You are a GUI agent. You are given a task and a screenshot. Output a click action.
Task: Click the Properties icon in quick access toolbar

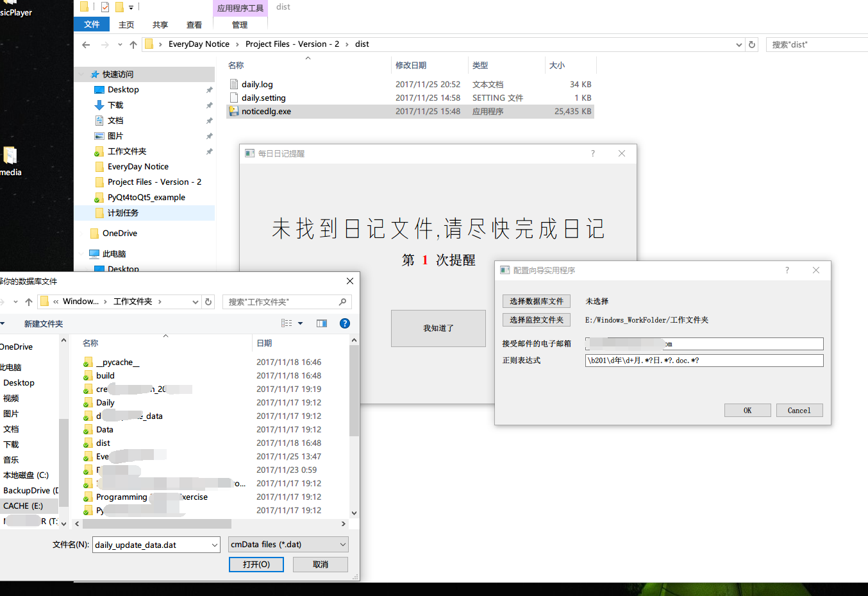click(105, 7)
